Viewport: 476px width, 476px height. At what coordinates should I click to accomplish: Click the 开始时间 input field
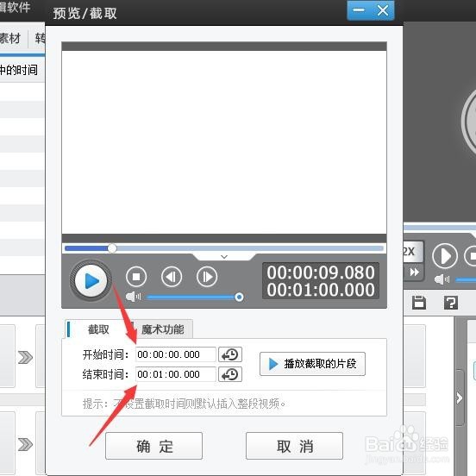point(176,354)
